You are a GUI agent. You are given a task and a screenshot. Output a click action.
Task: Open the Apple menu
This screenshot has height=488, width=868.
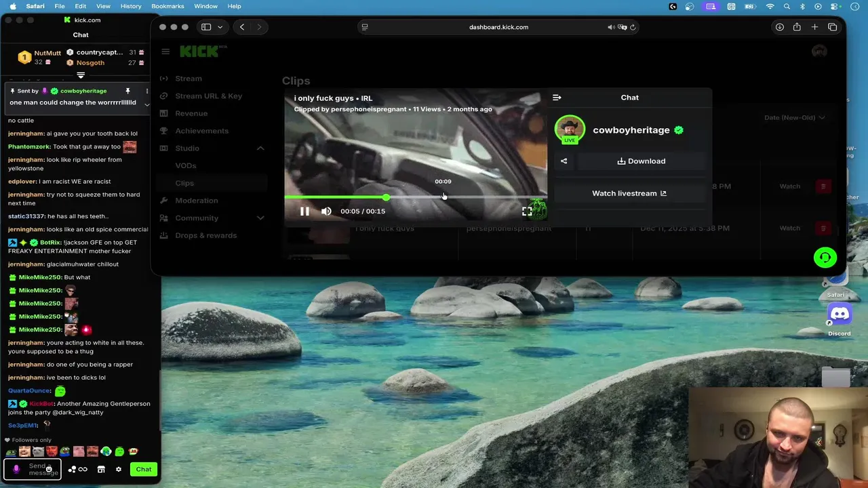pyautogui.click(x=12, y=6)
